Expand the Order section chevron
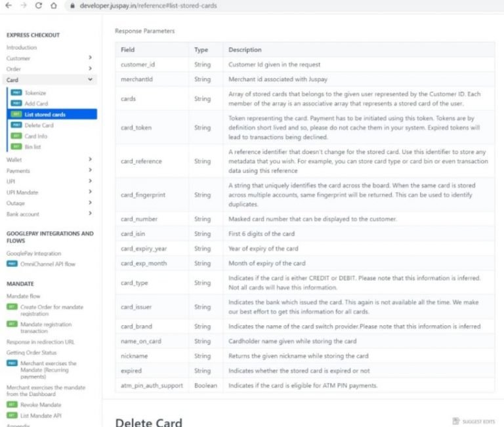The image size is (504, 427). click(90, 69)
